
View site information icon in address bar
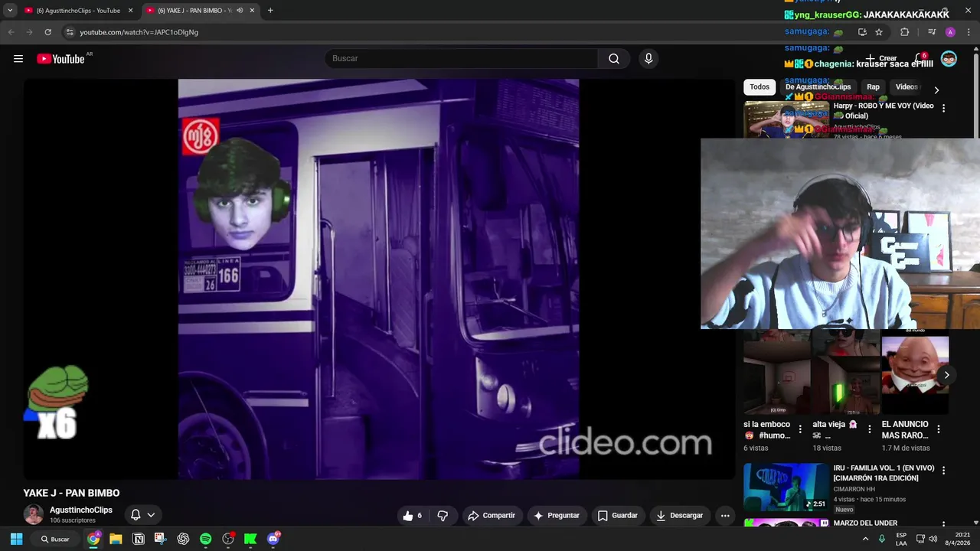click(x=70, y=32)
